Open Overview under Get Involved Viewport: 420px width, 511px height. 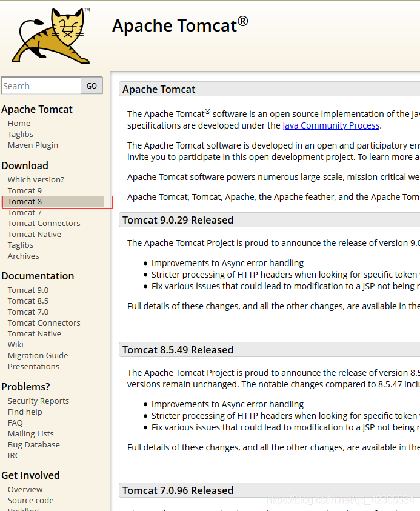pos(25,490)
